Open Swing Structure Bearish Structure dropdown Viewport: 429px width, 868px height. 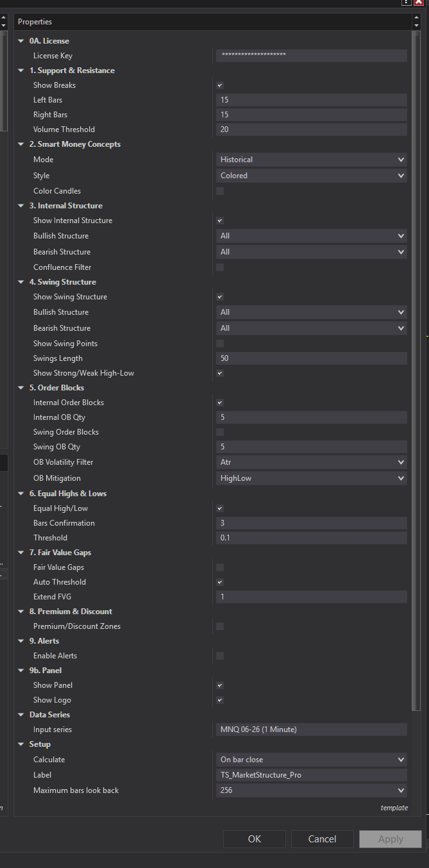click(312, 328)
